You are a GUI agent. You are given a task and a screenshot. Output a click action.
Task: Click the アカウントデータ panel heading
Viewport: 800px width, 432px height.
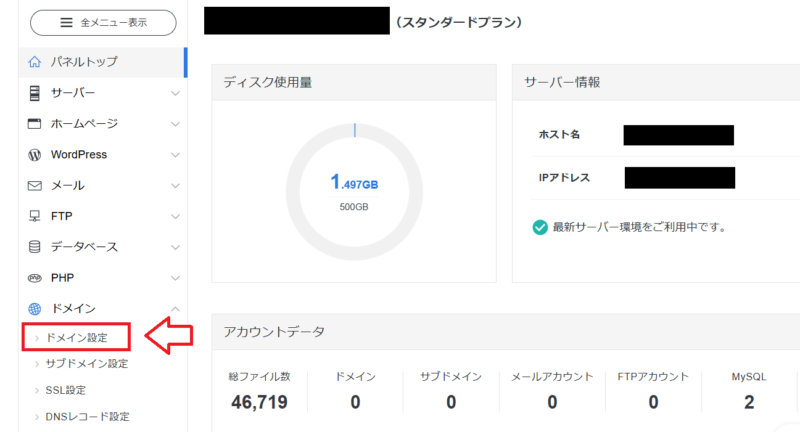point(274,332)
